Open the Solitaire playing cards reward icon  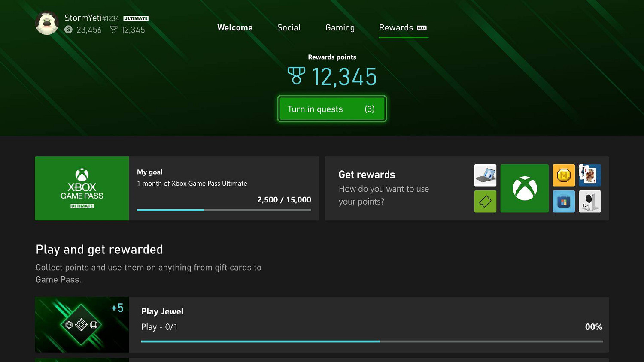pyautogui.click(x=589, y=175)
